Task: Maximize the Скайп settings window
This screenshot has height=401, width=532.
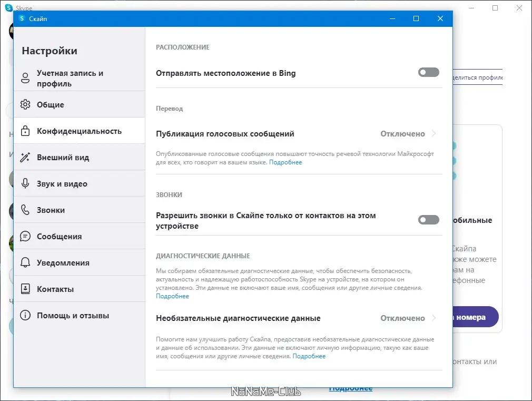Action: pos(416,18)
